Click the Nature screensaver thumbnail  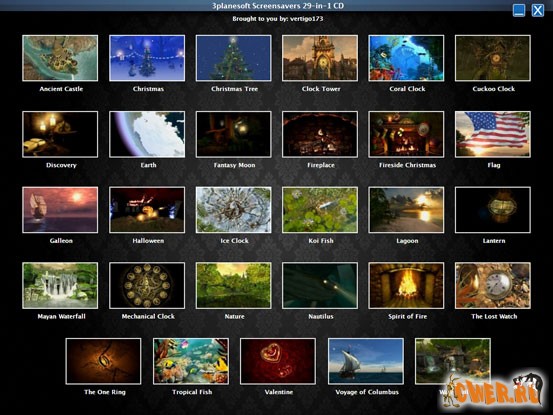point(233,286)
